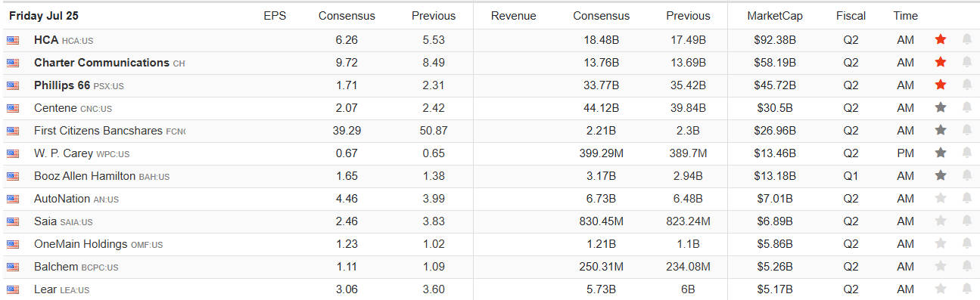The height and width of the screenshot is (300, 980).
Task: Click the star icon for AutoNation
Action: (x=941, y=198)
